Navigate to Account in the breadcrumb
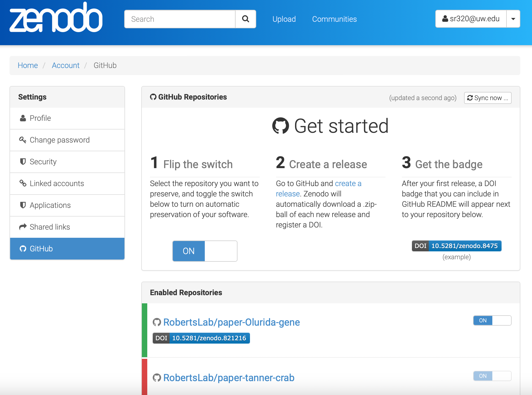The image size is (532, 395). 65,65
